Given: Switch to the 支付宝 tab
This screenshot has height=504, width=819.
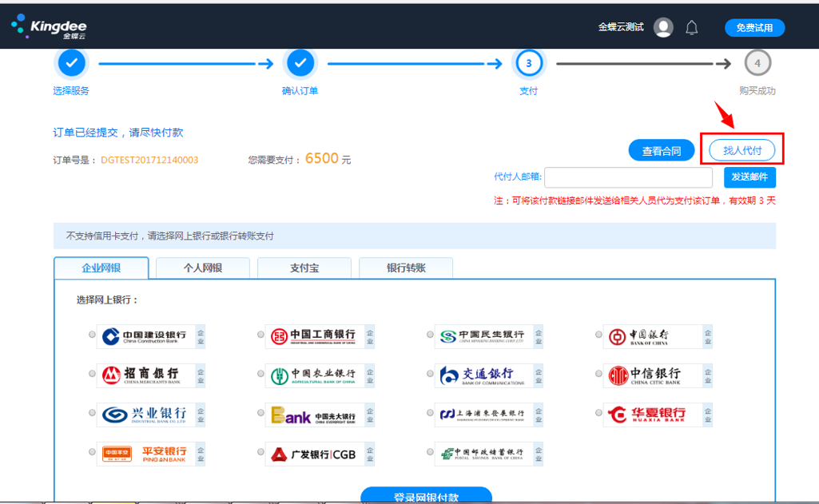Looking at the screenshot, I should [304, 268].
